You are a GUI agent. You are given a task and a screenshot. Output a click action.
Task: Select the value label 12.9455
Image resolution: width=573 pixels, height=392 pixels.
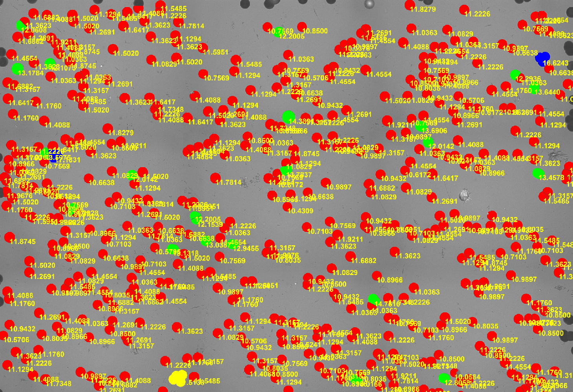[246, 248]
